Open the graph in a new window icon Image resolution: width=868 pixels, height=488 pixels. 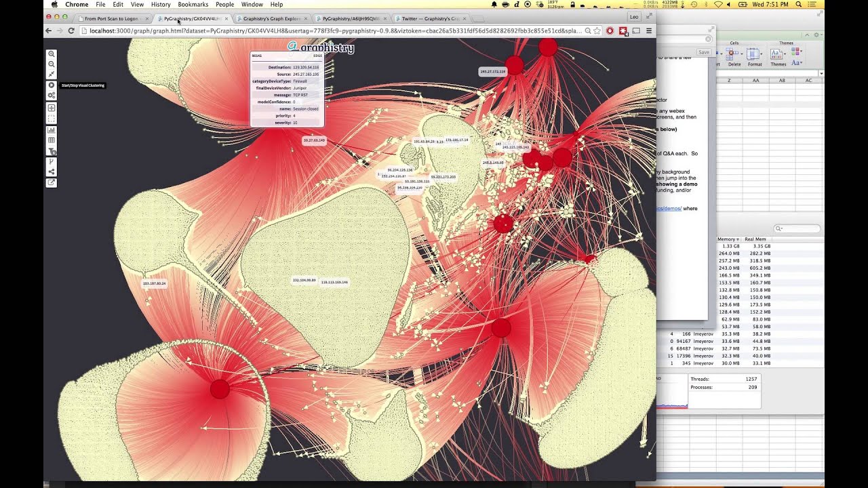pyautogui.click(x=51, y=182)
